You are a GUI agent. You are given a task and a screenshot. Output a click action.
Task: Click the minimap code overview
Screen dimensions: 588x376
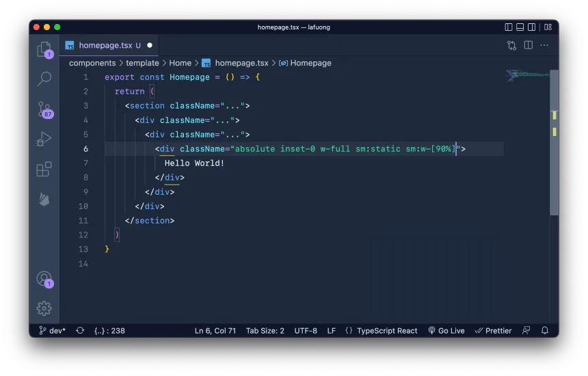pos(526,75)
